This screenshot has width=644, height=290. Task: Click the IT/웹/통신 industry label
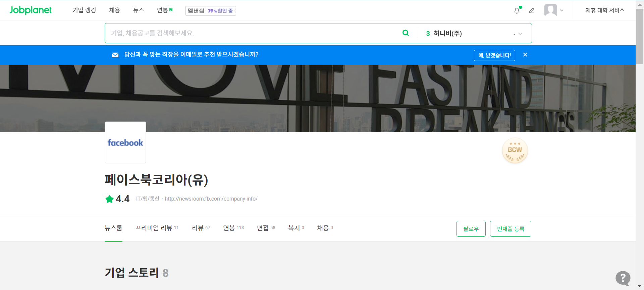(148, 199)
